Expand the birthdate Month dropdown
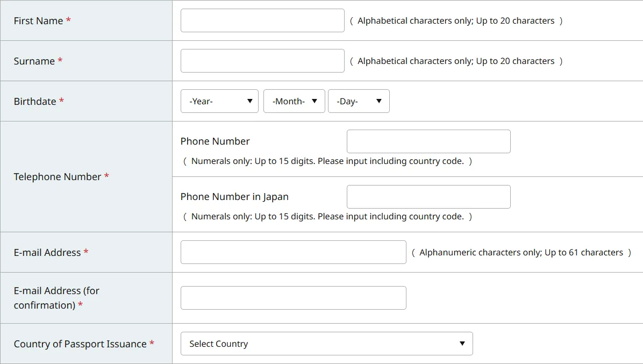 click(x=294, y=101)
